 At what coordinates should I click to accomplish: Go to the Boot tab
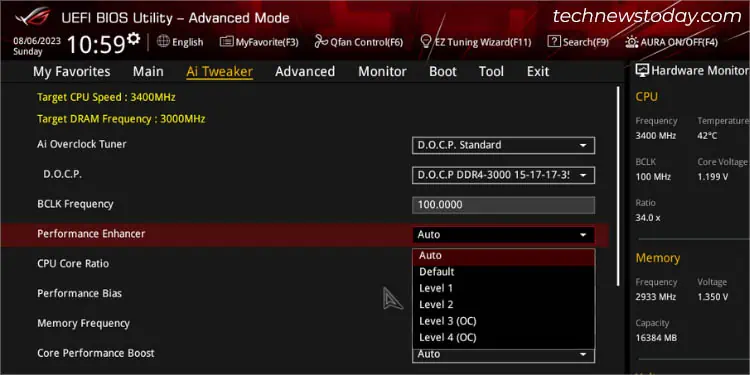point(442,72)
